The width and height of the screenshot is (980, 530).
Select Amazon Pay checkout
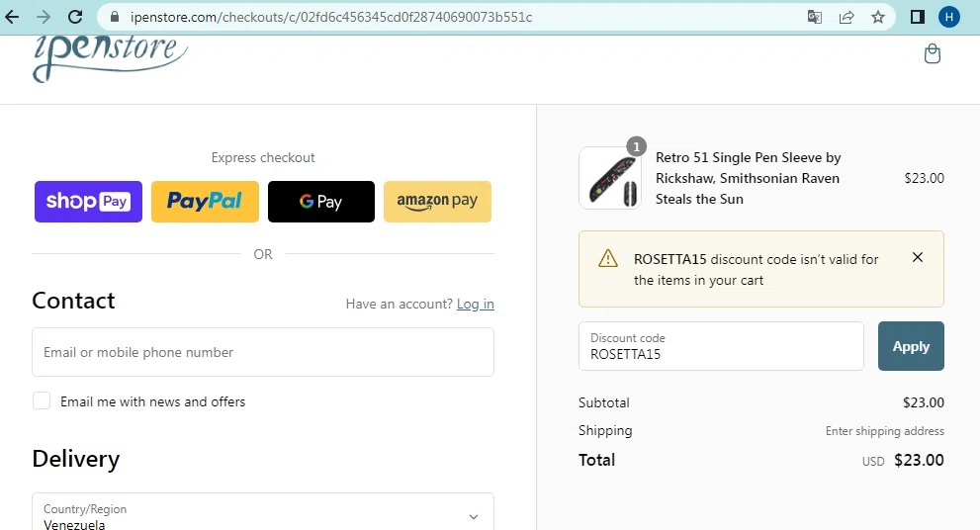(x=437, y=202)
